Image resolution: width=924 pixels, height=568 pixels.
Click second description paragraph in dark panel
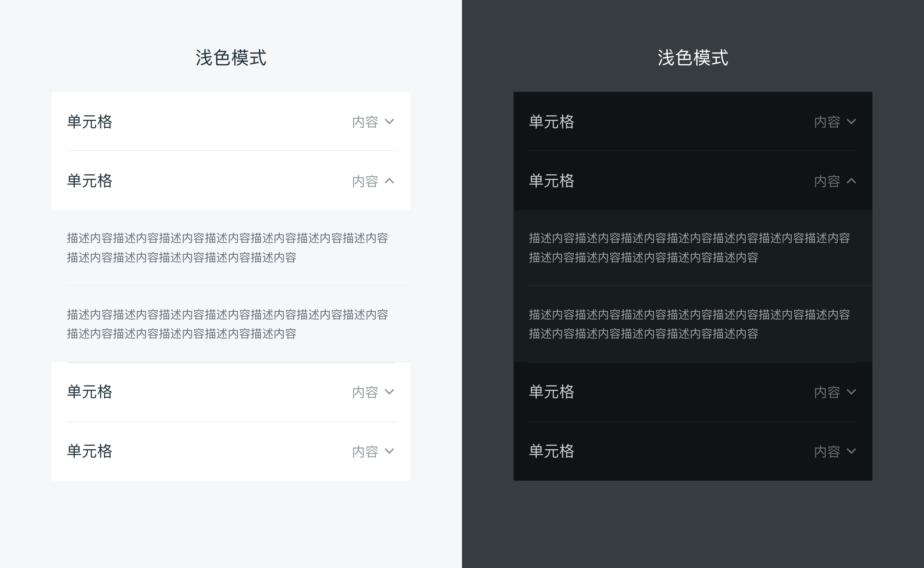(689, 324)
